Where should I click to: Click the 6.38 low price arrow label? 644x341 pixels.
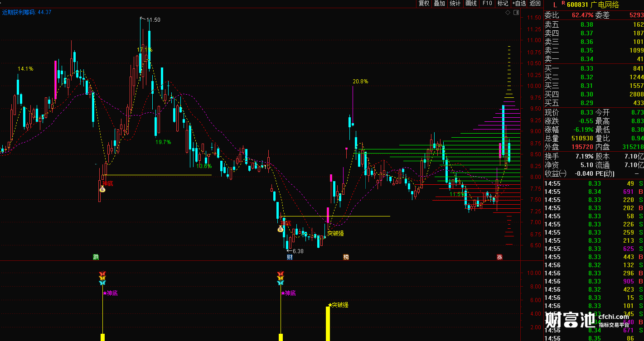point(295,251)
